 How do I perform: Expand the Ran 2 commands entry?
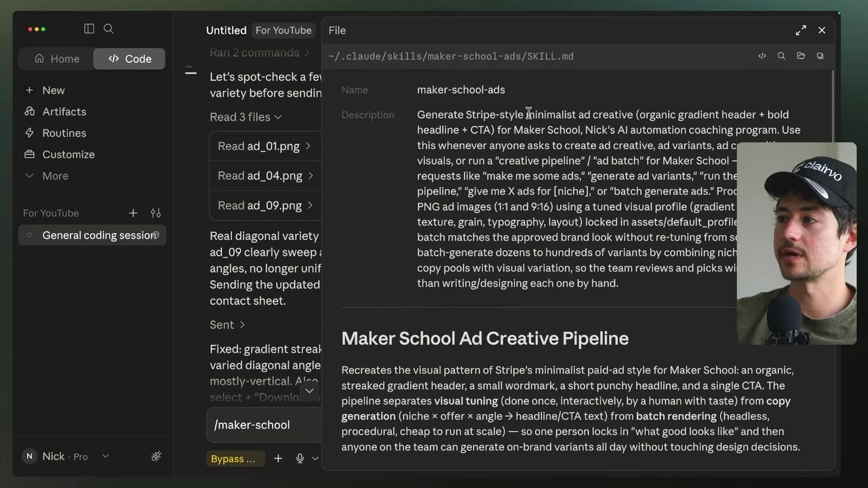(260, 53)
